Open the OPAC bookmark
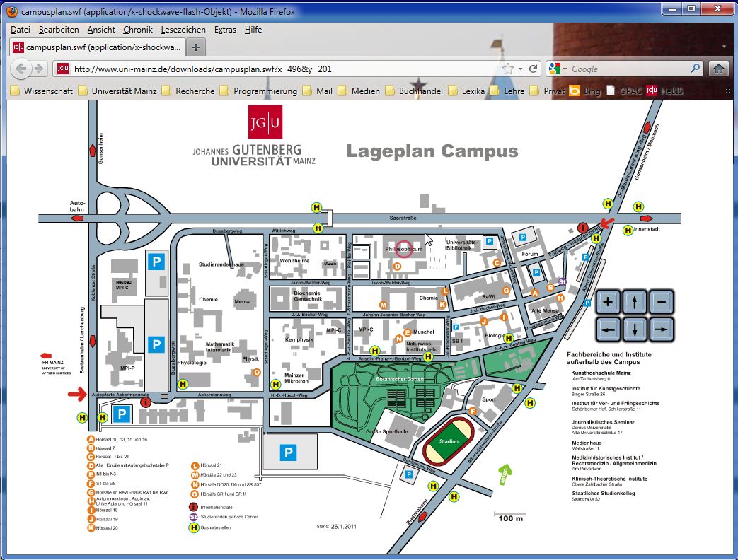 click(624, 91)
